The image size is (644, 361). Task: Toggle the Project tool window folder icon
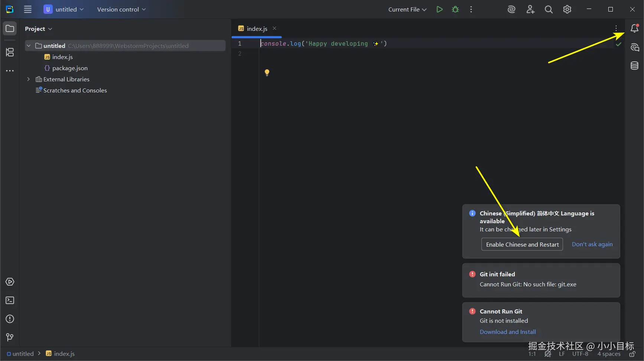[10, 29]
